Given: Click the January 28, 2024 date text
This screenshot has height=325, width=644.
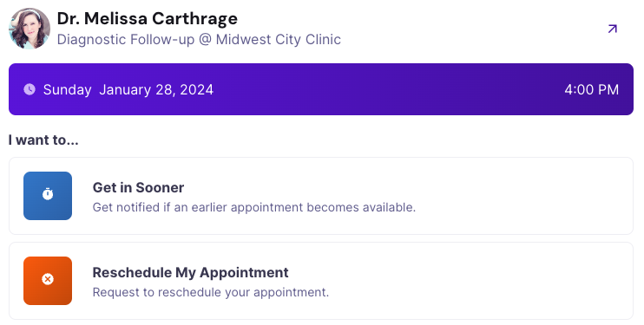Looking at the screenshot, I should (156, 89).
